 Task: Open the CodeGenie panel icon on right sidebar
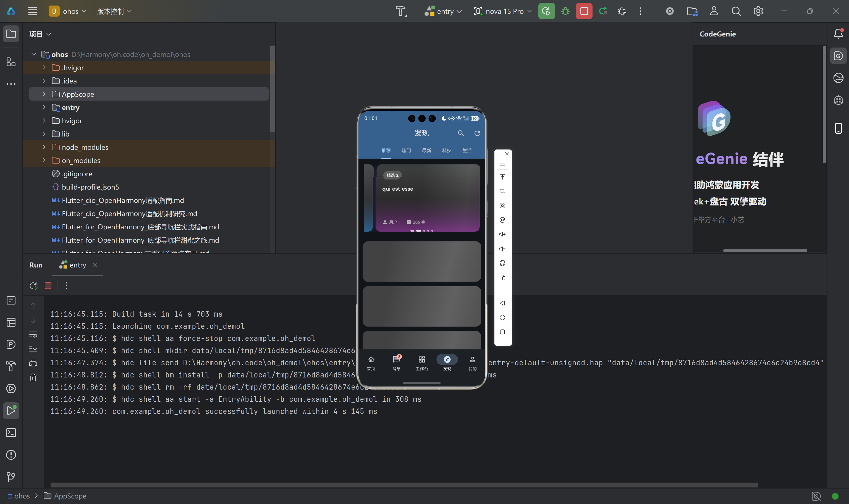(838, 56)
